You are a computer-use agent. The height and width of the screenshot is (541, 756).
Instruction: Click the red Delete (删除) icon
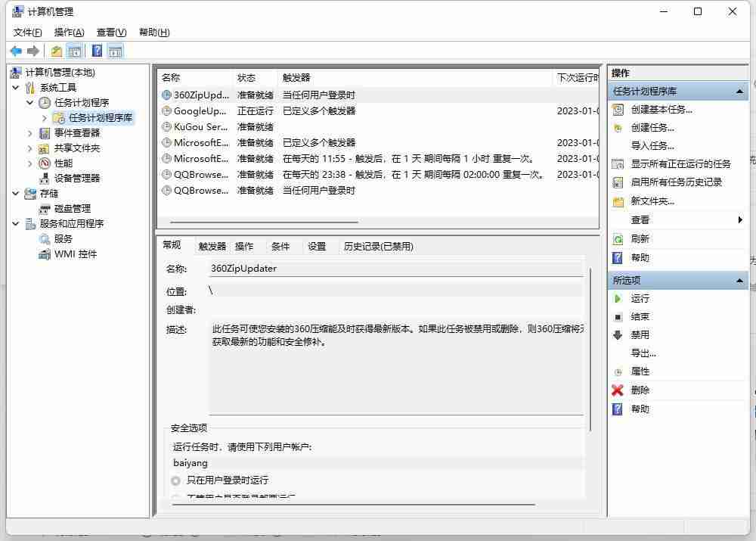pos(618,390)
